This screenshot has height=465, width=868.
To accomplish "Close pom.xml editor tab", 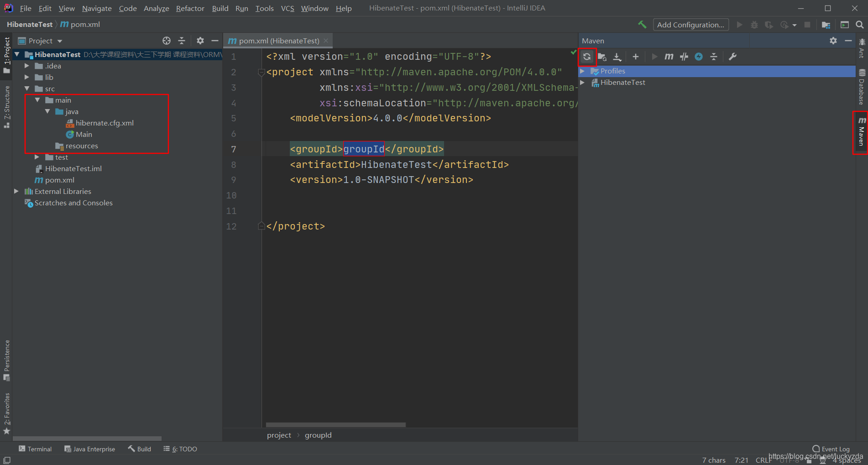I will (x=326, y=41).
